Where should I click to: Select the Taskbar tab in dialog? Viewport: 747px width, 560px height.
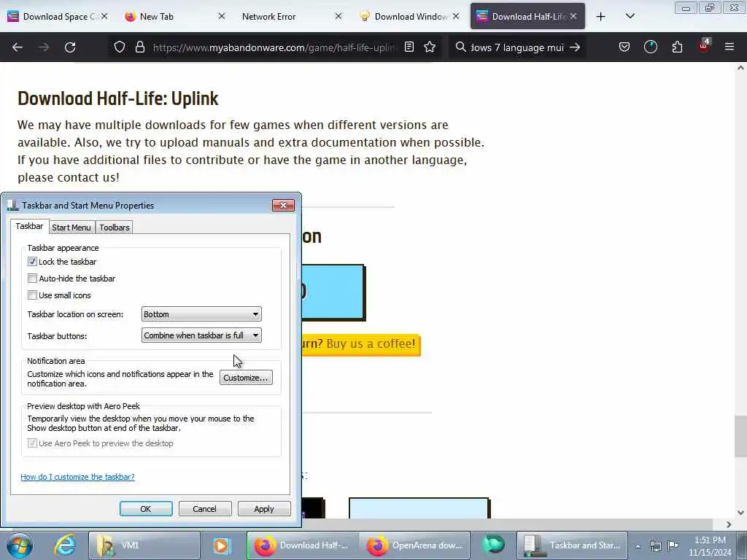click(x=29, y=226)
